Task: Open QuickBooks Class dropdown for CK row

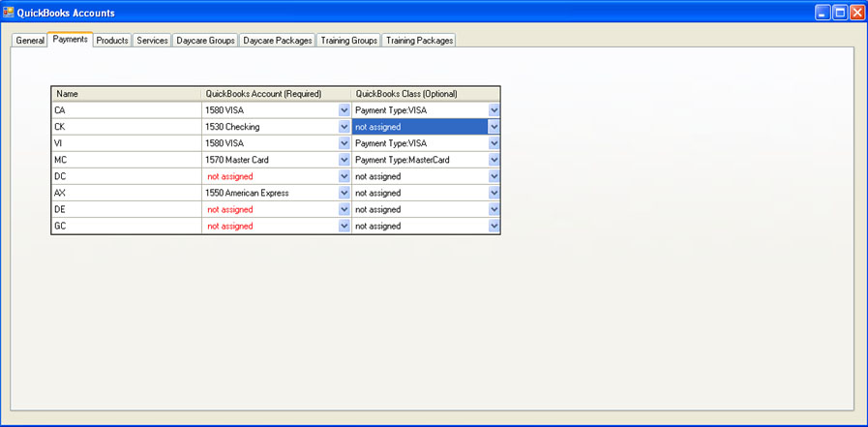Action: (494, 127)
